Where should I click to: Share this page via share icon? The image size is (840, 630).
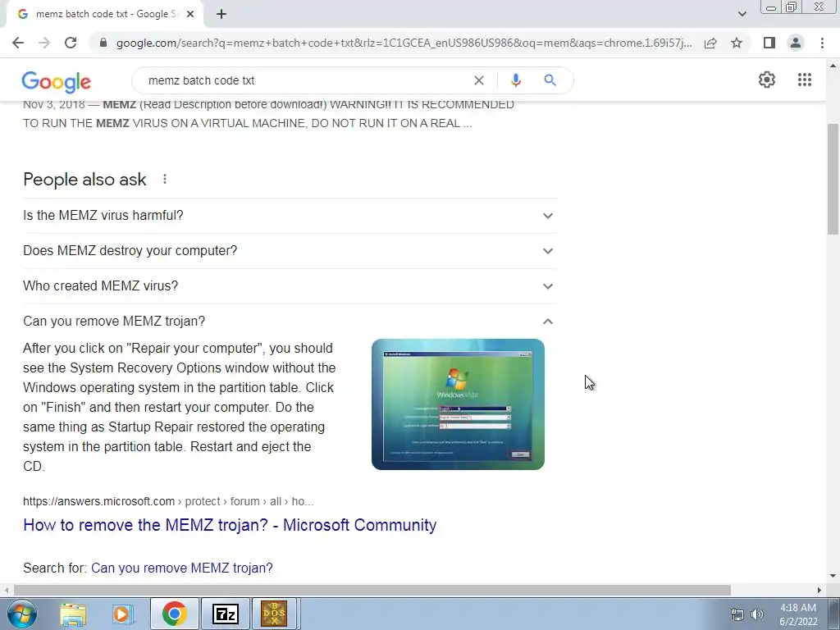710,43
